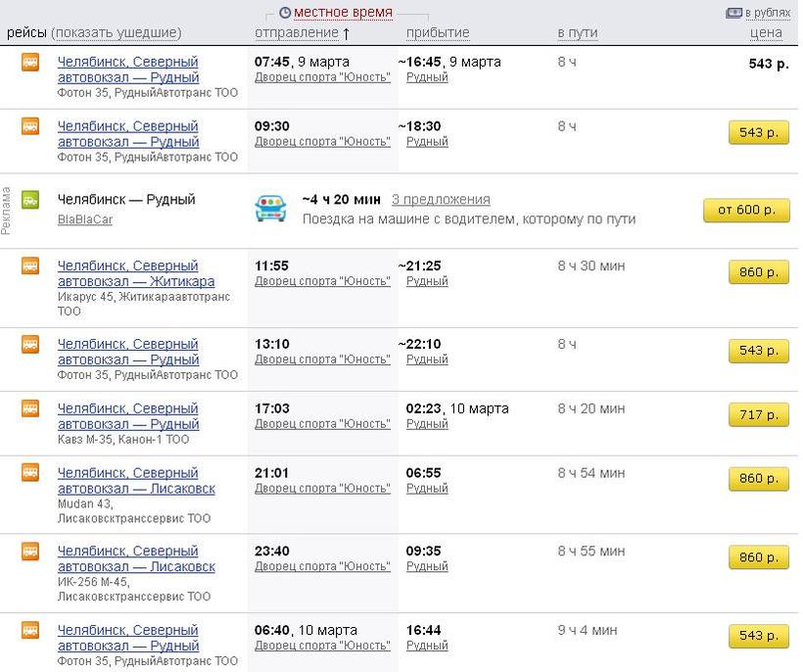Click the green BlaBlaCar car icon

pyautogui.click(x=30, y=200)
